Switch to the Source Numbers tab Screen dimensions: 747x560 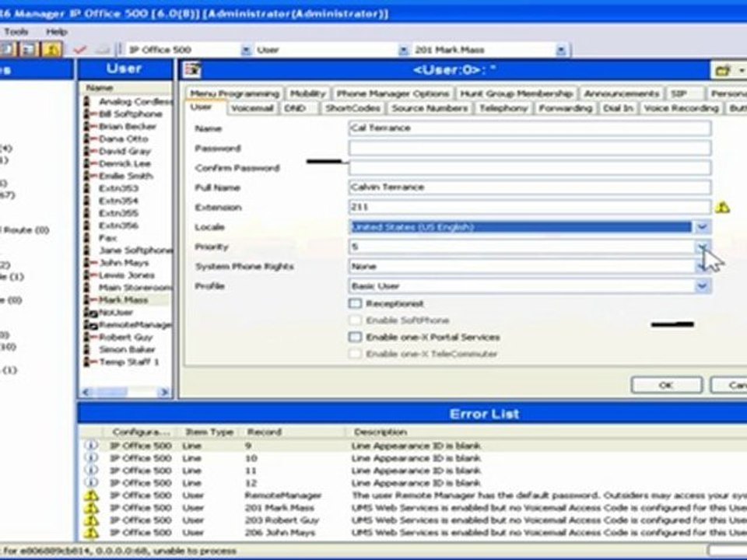430,108
